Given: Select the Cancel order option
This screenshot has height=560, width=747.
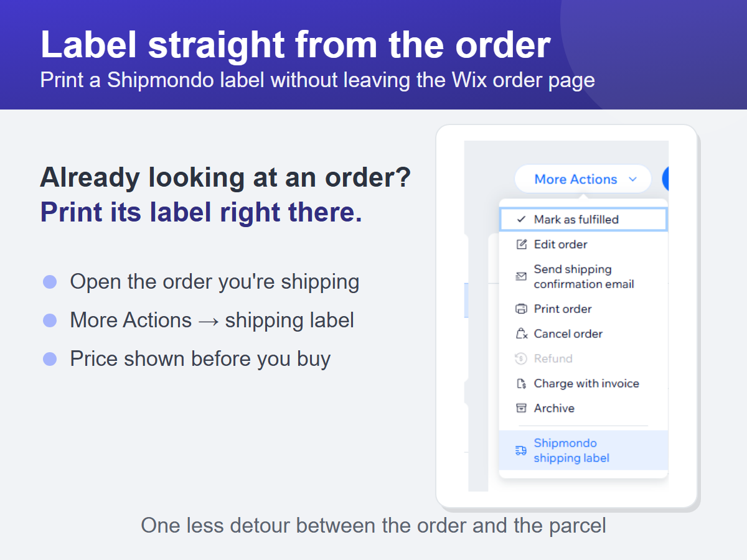Looking at the screenshot, I should pos(583,334).
